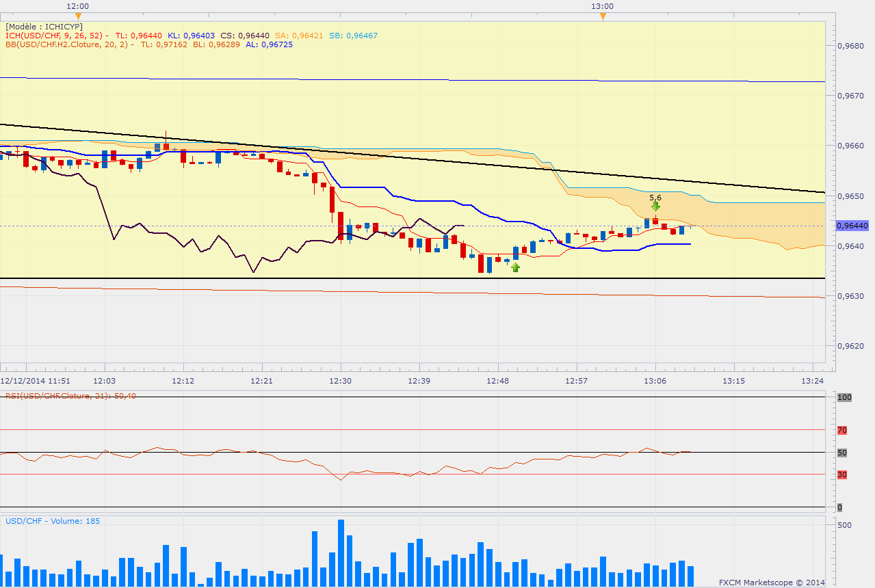Image resolution: width=875 pixels, height=588 pixels.
Task: Click the tallest volume bar near 12:30
Action: tap(341, 552)
